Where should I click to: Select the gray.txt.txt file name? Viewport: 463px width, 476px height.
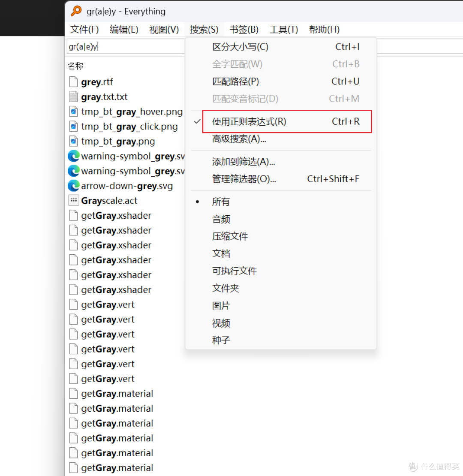[104, 97]
